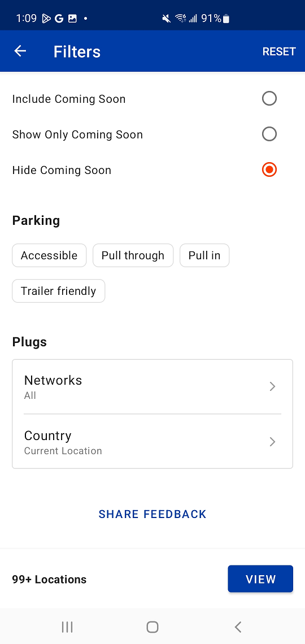Open the SHARE FEEDBACK link
Screen dimensions: 305x644
[x=152, y=514]
